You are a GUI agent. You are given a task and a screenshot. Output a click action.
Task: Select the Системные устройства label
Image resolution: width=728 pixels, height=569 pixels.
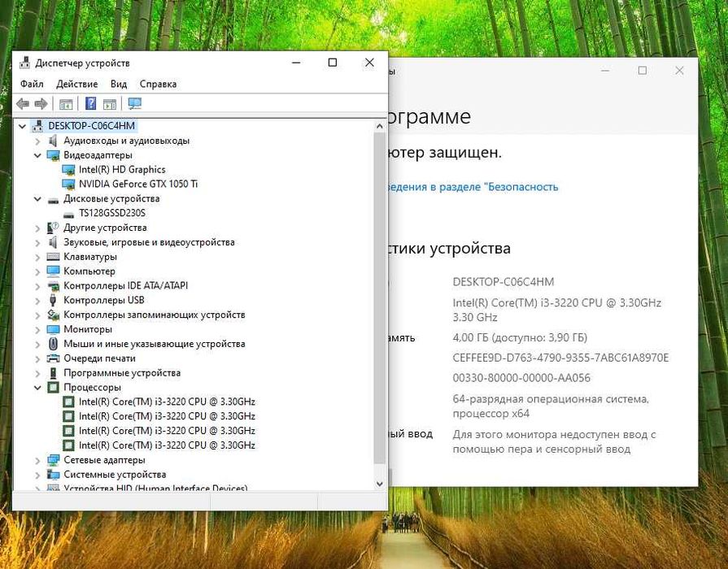pyautogui.click(x=115, y=475)
